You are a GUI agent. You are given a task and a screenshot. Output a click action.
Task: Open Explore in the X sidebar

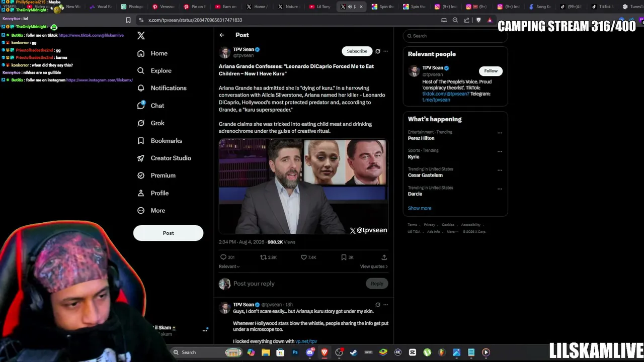(x=154, y=71)
